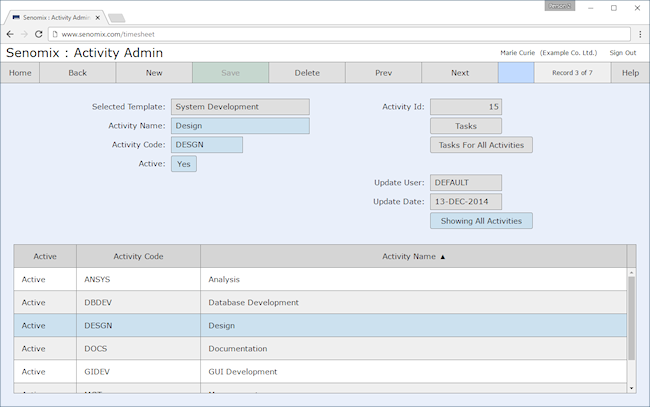Open Help from the toolbar
Screen dimensions: 650x407
pyautogui.click(x=630, y=73)
